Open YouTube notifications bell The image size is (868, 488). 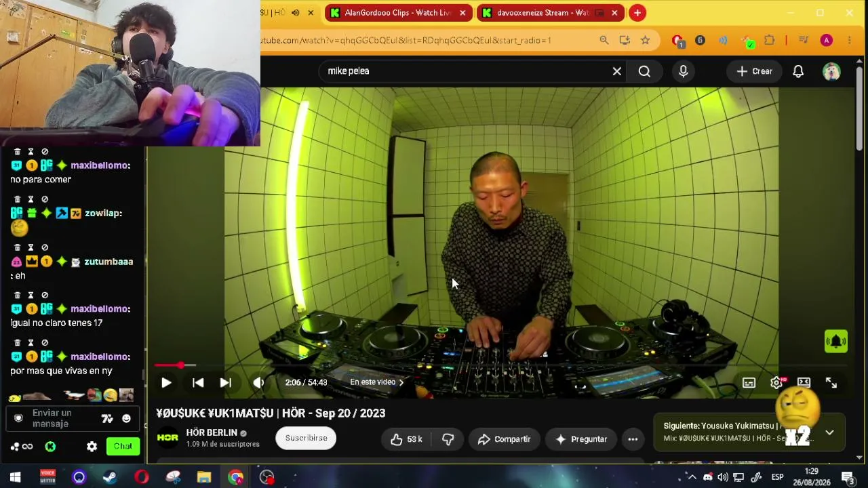click(798, 71)
